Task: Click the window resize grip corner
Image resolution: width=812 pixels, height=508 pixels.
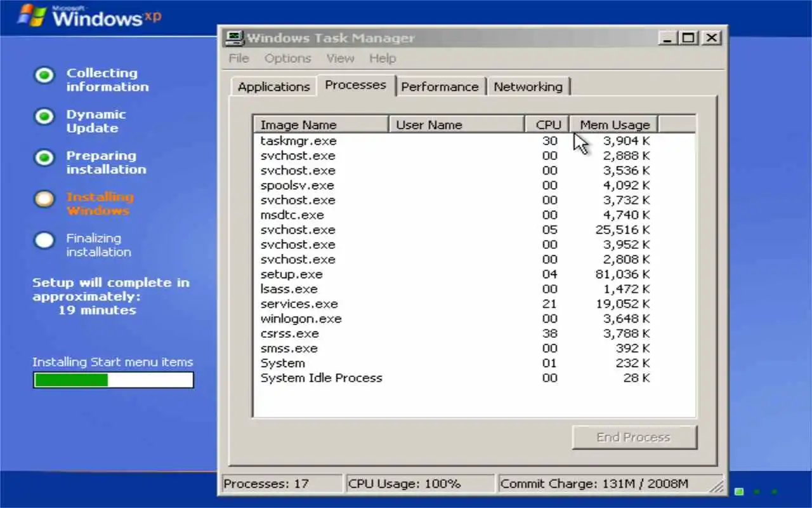Action: (717, 487)
